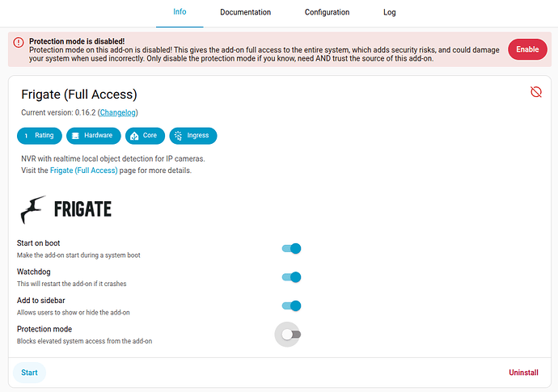View the Log tab
558x392 pixels.
coord(390,12)
